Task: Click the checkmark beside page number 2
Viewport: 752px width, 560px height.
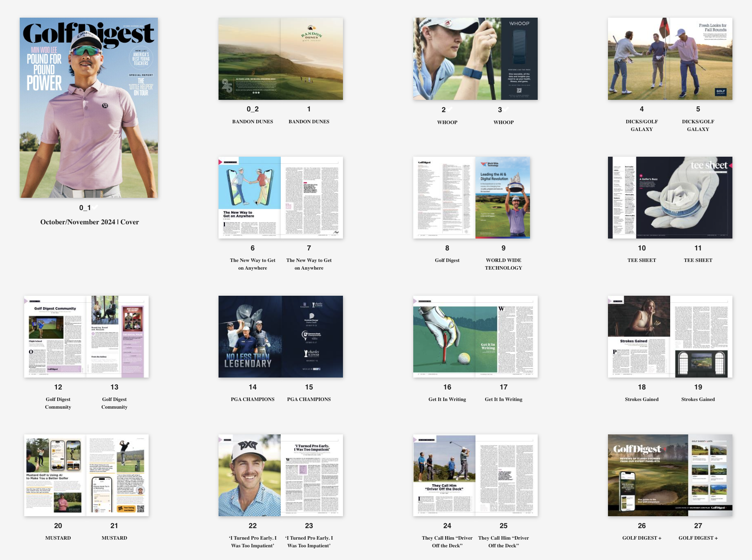Action: tap(450, 109)
